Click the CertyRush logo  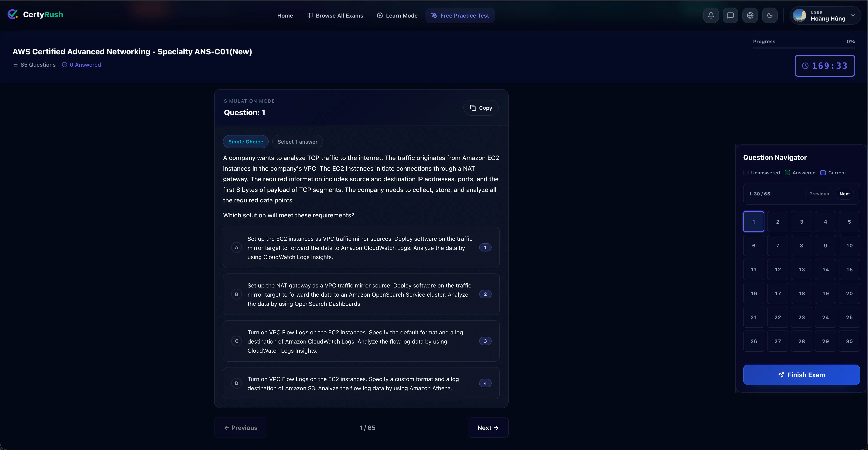point(35,14)
